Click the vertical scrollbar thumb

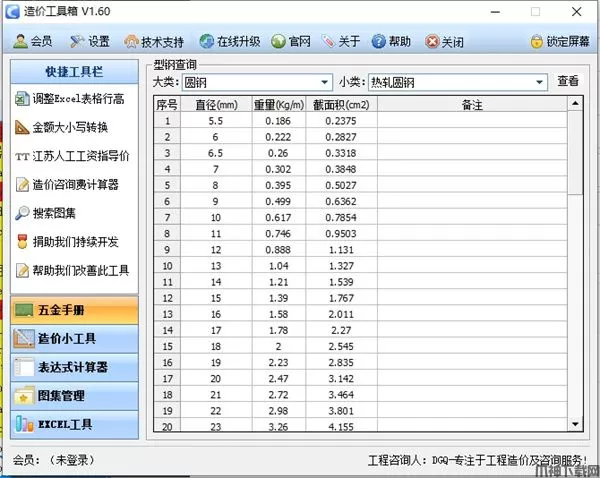[x=575, y=153]
